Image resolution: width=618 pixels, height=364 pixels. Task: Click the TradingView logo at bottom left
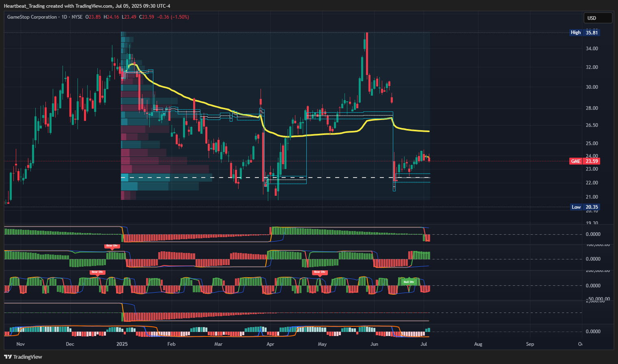(23, 357)
